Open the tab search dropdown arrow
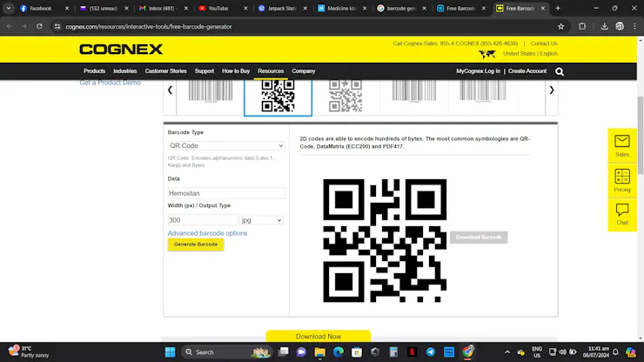This screenshot has width=644, height=362. coord(8,8)
